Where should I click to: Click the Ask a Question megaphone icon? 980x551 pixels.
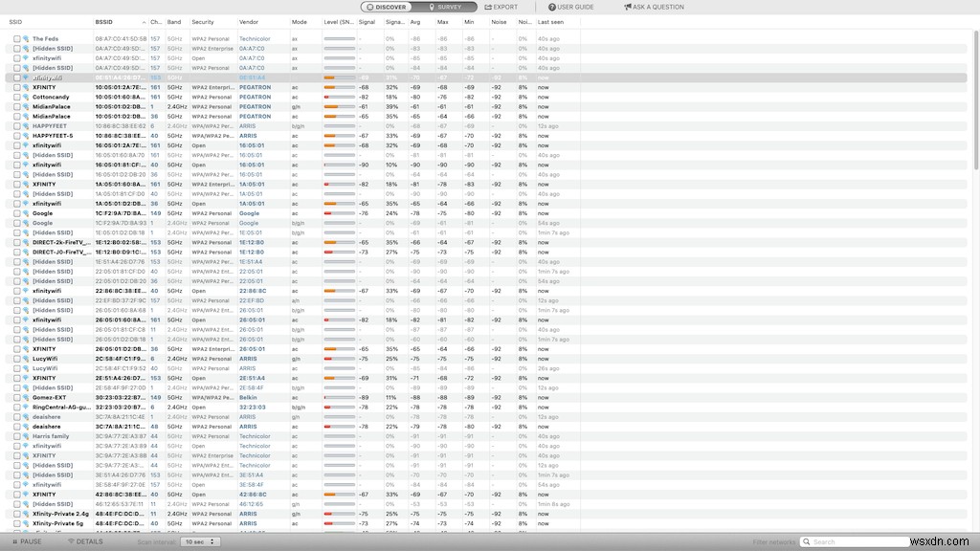click(x=628, y=7)
